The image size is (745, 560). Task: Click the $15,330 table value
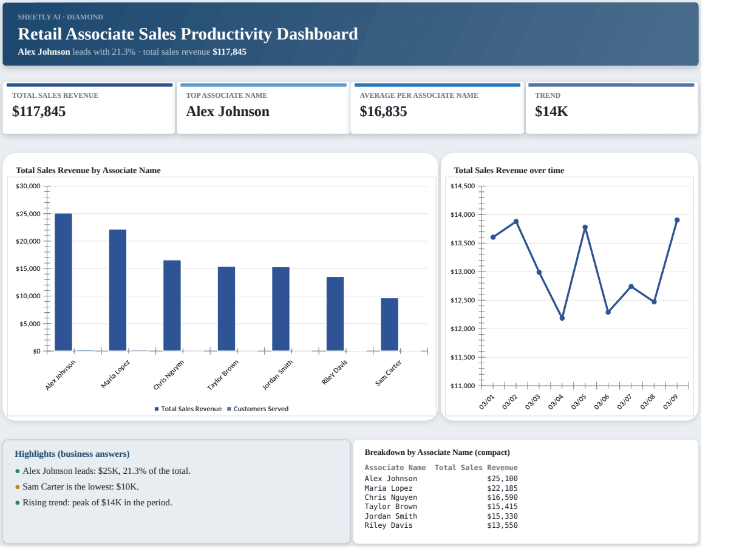(x=502, y=516)
